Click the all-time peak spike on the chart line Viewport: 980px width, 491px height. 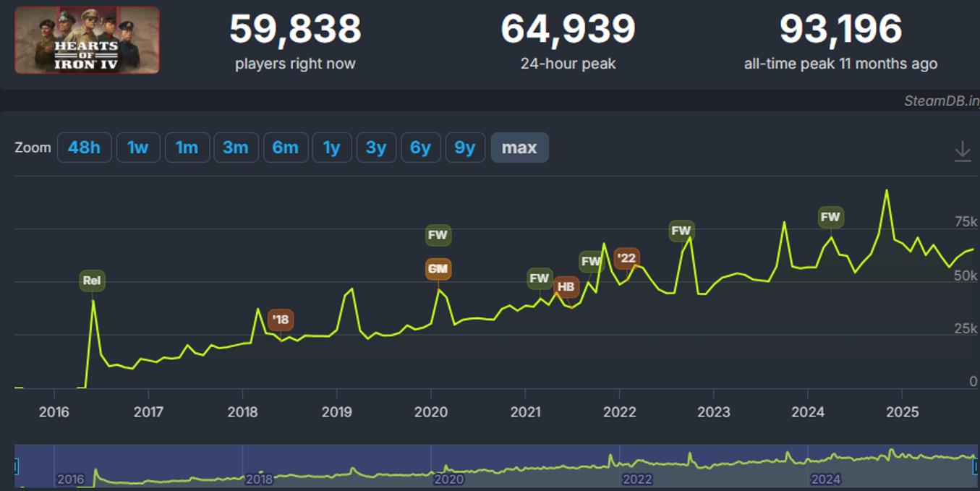tap(887, 191)
